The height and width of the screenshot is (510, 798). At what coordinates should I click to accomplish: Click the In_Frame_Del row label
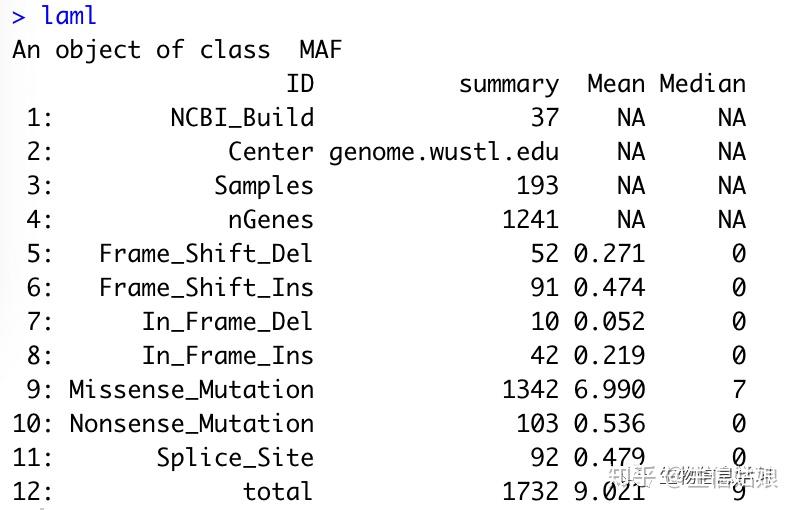pyautogui.click(x=227, y=322)
